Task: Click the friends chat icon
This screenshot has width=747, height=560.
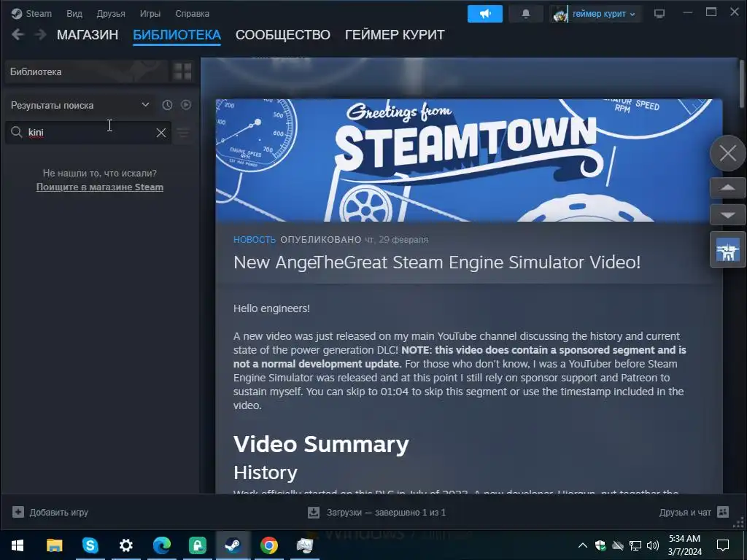Action: click(x=723, y=512)
